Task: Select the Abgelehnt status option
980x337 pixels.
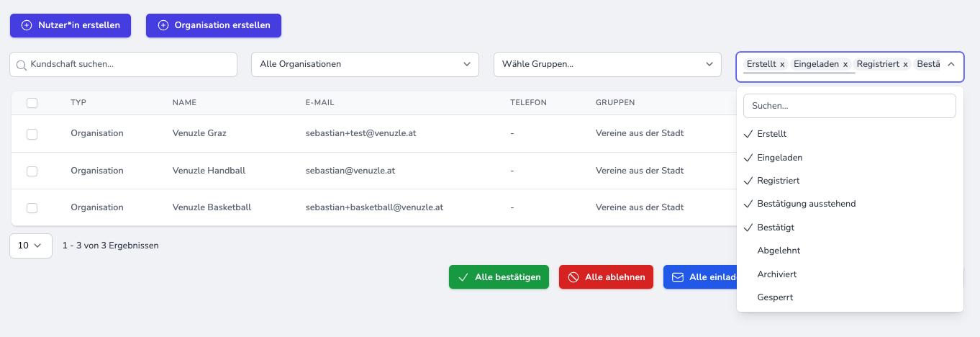Action: (x=779, y=251)
